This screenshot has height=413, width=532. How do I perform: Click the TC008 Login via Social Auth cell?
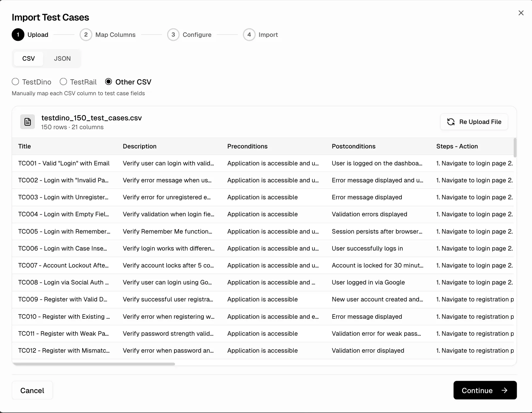coord(64,282)
